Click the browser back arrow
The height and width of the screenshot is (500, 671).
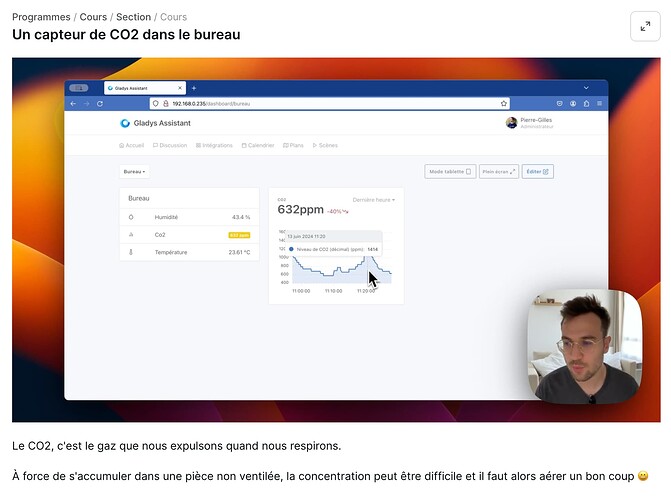point(73,104)
